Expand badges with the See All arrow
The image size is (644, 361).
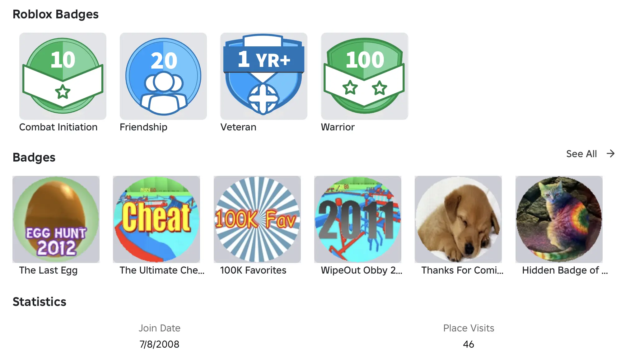(611, 153)
